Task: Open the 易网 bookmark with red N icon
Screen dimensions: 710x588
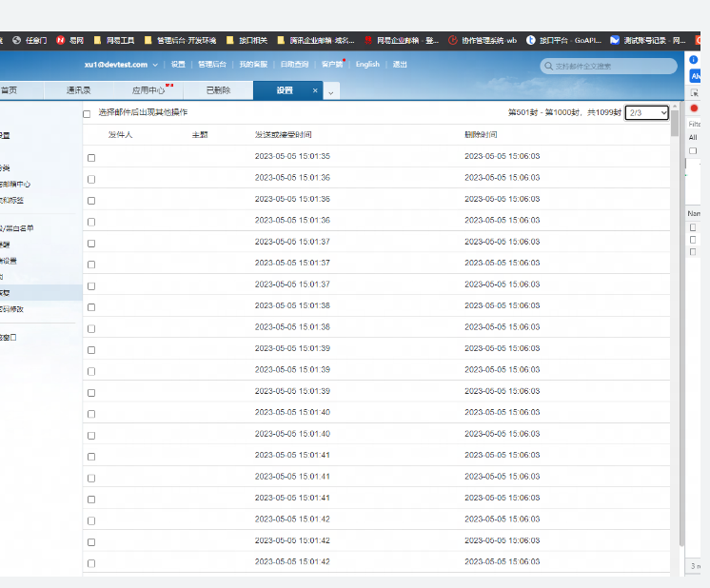Action: tap(61, 40)
